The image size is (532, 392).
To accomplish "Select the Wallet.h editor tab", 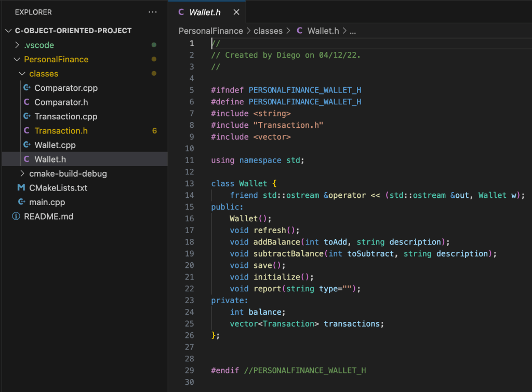I will click(205, 12).
